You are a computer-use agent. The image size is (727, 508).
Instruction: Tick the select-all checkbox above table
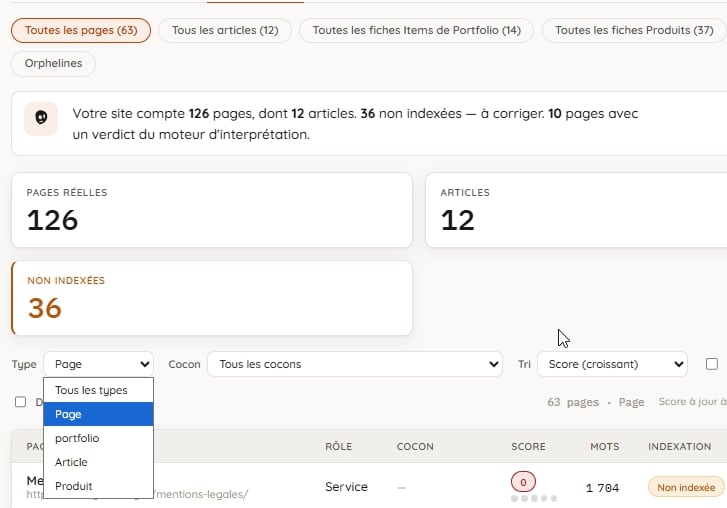20,402
